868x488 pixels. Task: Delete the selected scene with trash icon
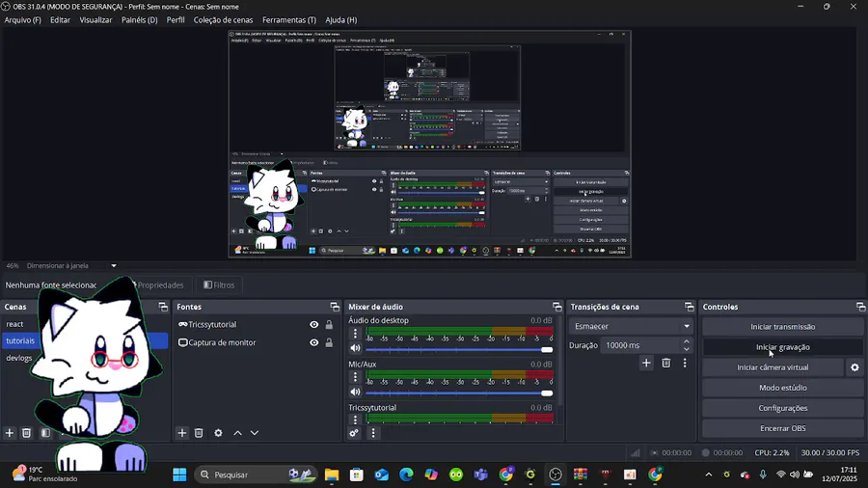point(27,433)
